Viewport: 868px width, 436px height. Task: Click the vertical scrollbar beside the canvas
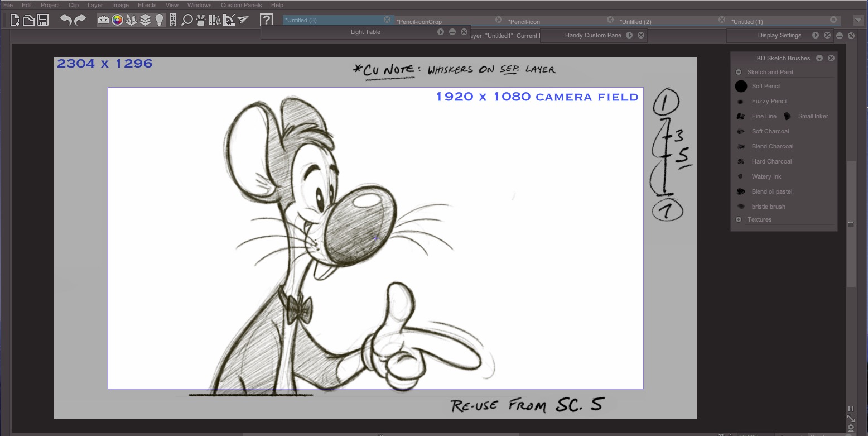[x=851, y=224]
